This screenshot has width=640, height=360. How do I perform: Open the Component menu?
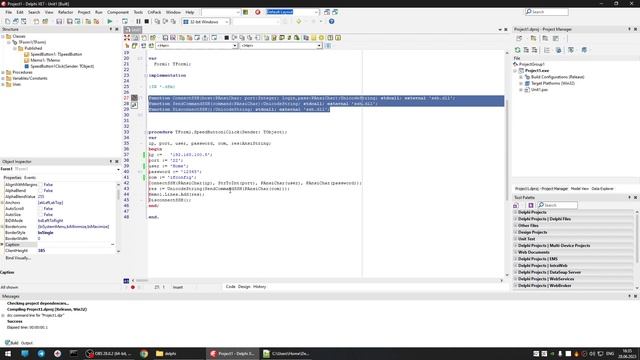point(118,12)
